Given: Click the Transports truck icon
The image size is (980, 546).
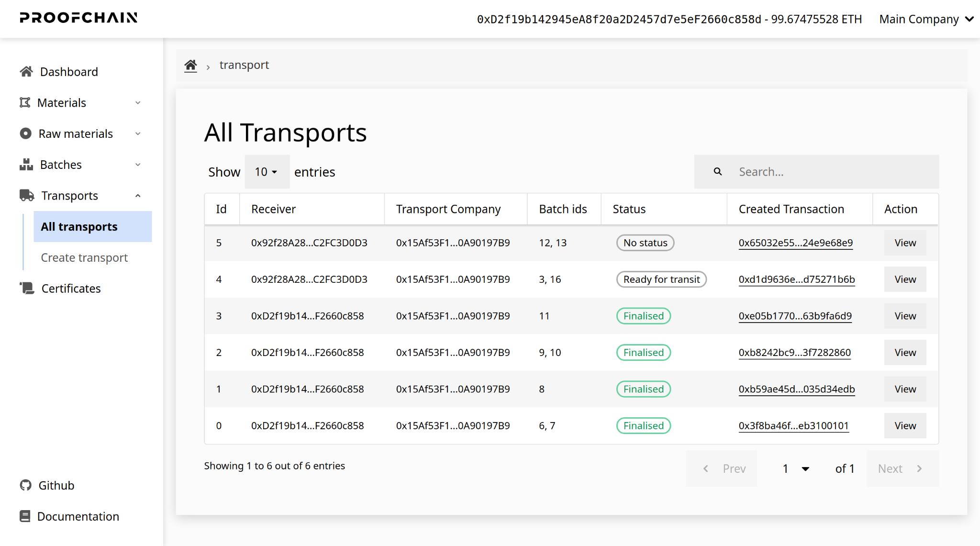Looking at the screenshot, I should click(27, 195).
